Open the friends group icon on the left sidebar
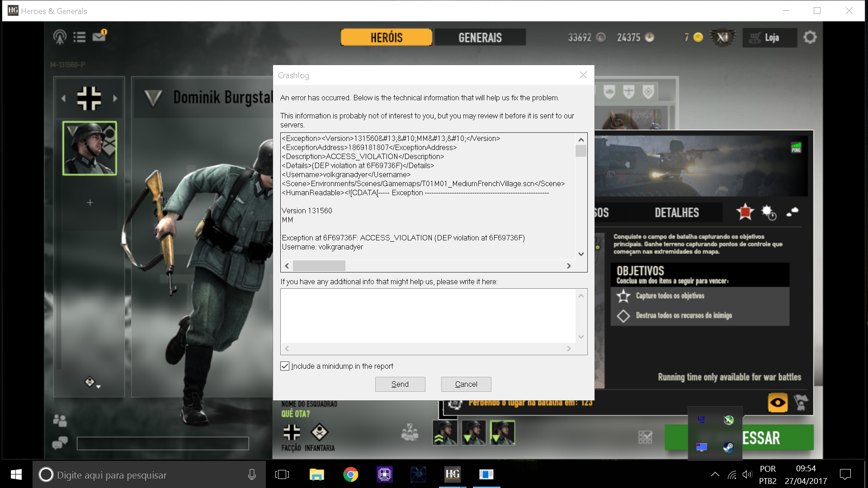868x488 pixels. point(60,421)
